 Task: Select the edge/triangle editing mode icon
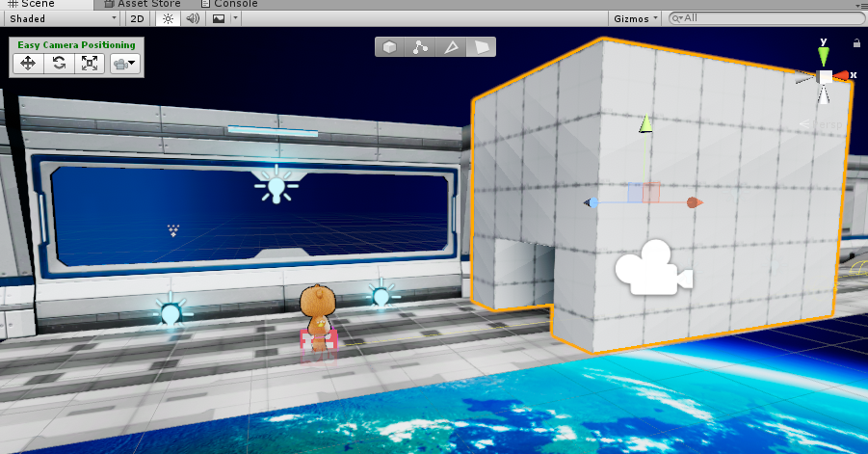451,47
